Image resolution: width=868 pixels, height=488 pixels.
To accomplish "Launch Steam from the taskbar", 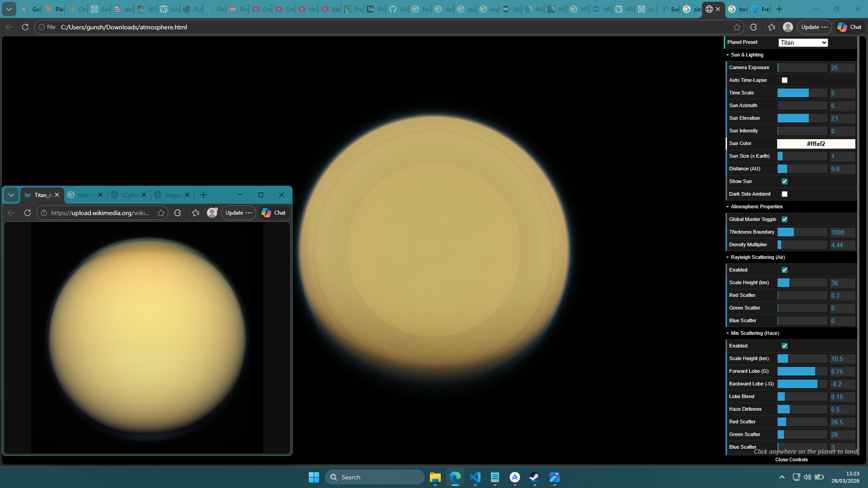I will coord(534,477).
